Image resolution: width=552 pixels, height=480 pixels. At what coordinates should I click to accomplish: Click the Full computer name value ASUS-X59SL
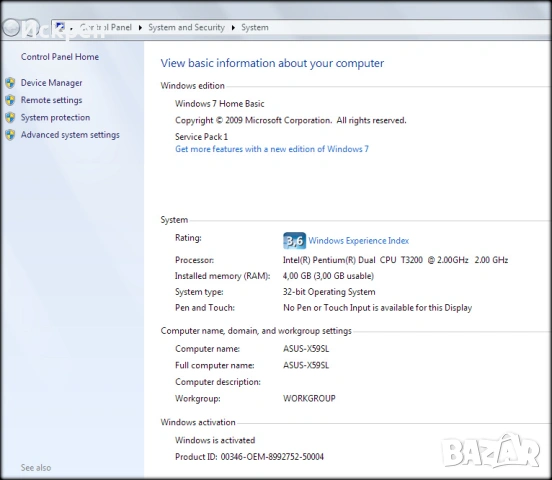point(306,365)
